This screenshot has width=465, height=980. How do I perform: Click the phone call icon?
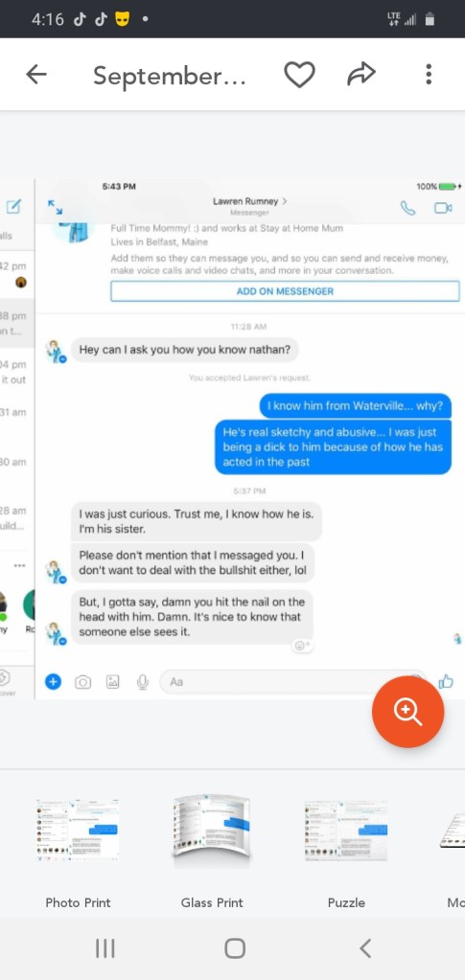coord(407,208)
